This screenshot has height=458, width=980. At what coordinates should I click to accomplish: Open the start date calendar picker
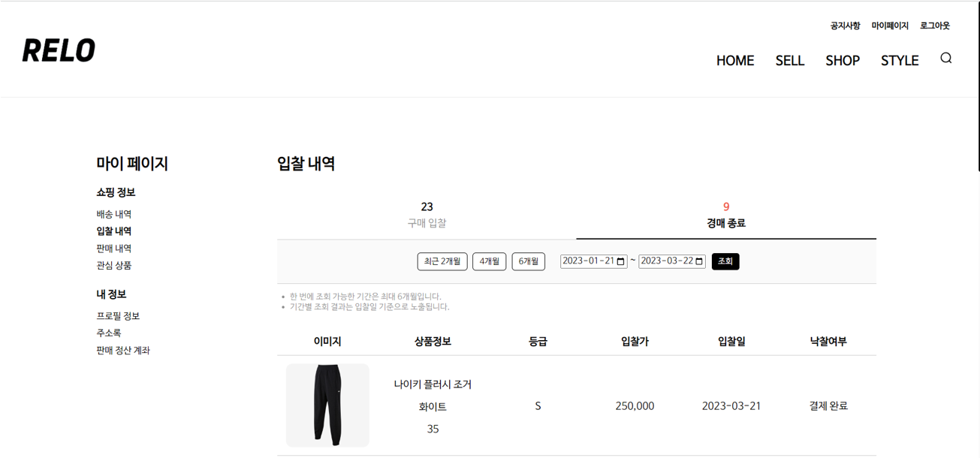620,261
